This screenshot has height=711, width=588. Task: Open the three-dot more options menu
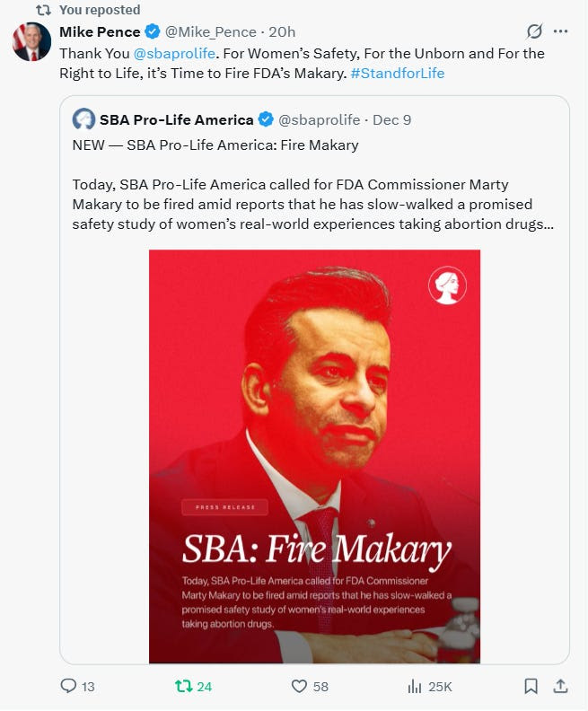tap(561, 31)
